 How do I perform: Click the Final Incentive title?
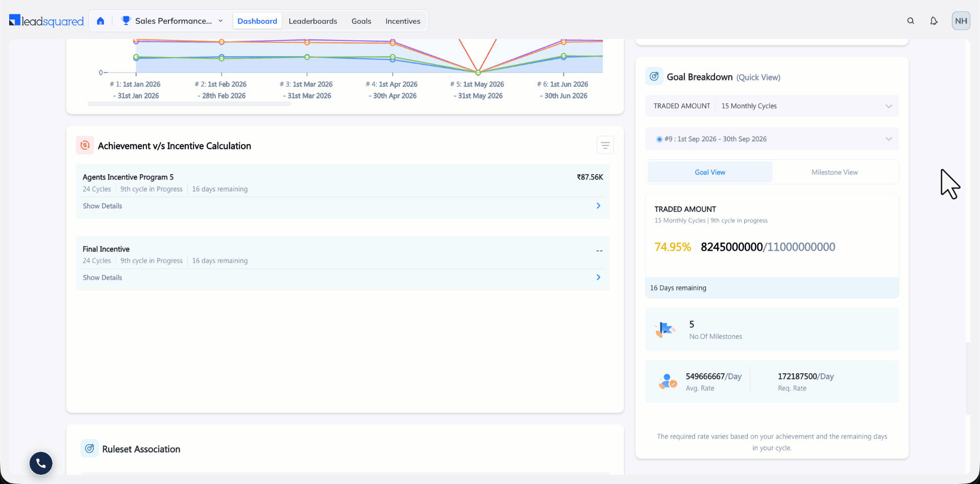106,249
